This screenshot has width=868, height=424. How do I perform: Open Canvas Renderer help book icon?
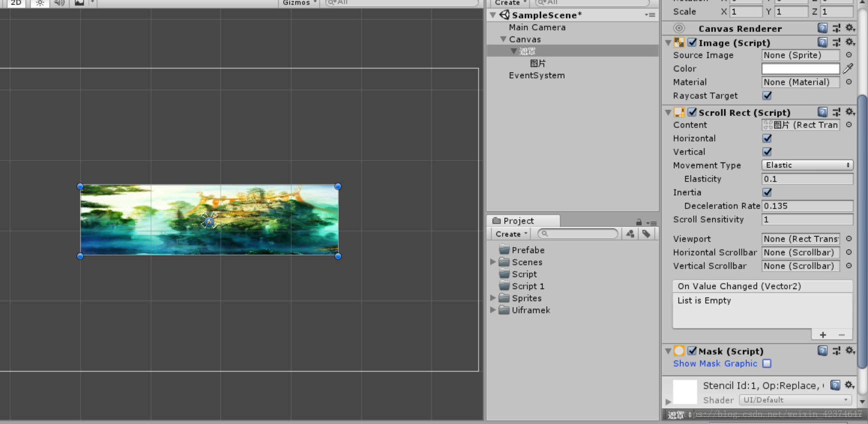click(x=822, y=28)
